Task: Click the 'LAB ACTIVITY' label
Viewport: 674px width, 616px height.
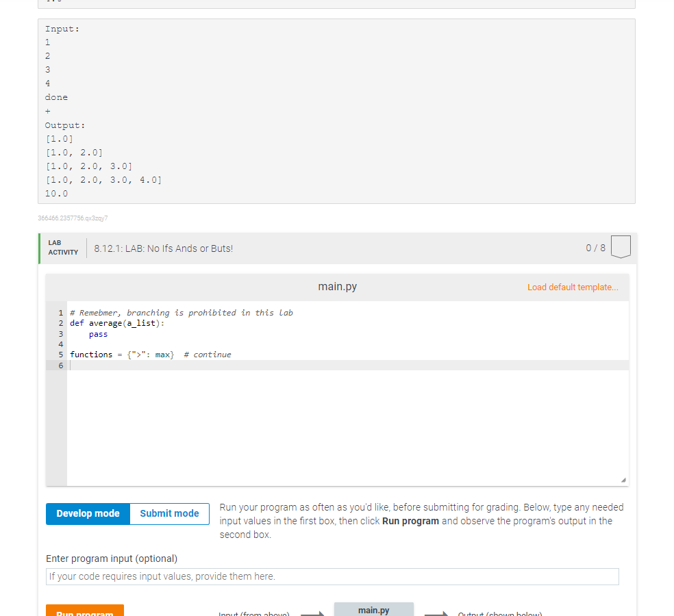Action: (x=63, y=248)
